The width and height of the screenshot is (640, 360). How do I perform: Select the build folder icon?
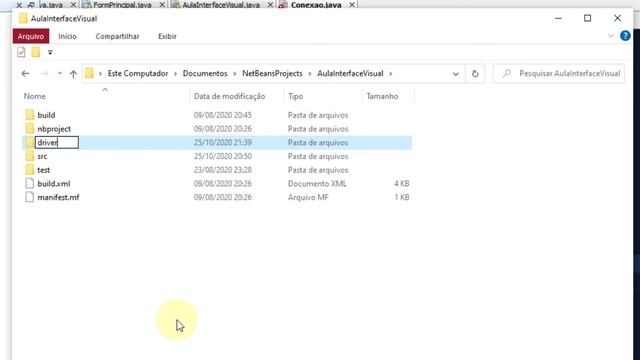click(30, 115)
